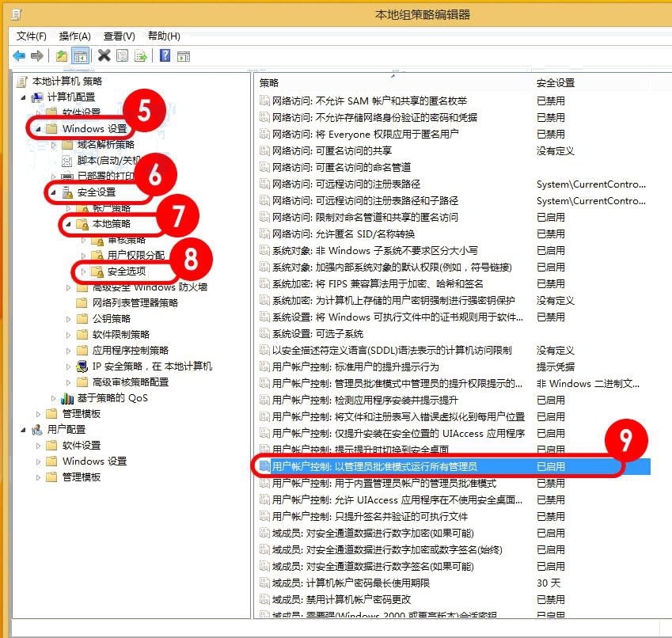
Task: Click the Export List toolbar icon
Action: tap(141, 55)
